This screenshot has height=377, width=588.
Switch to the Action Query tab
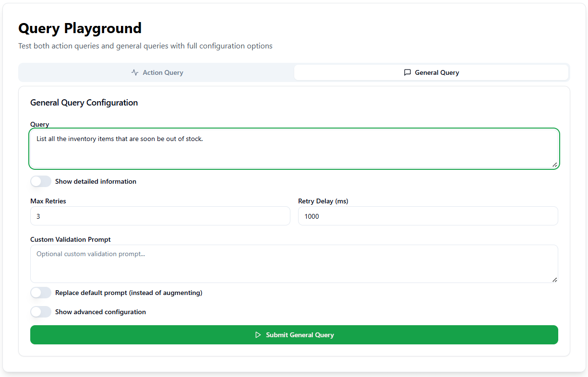pos(157,72)
